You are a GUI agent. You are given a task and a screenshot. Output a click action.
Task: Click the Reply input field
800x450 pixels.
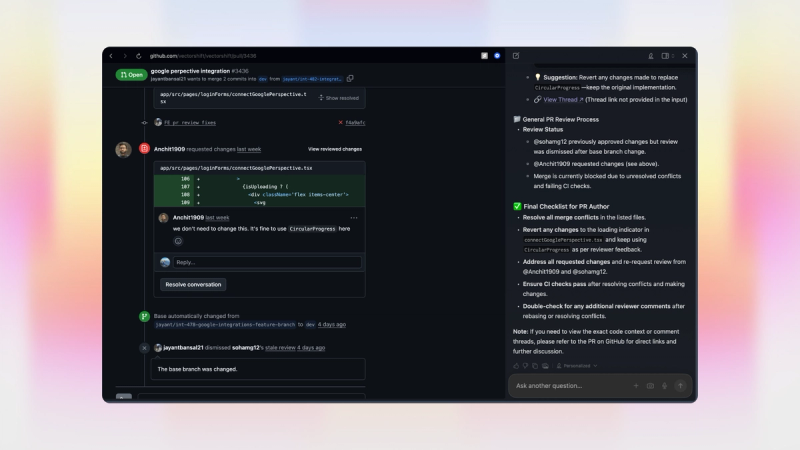coord(267,262)
